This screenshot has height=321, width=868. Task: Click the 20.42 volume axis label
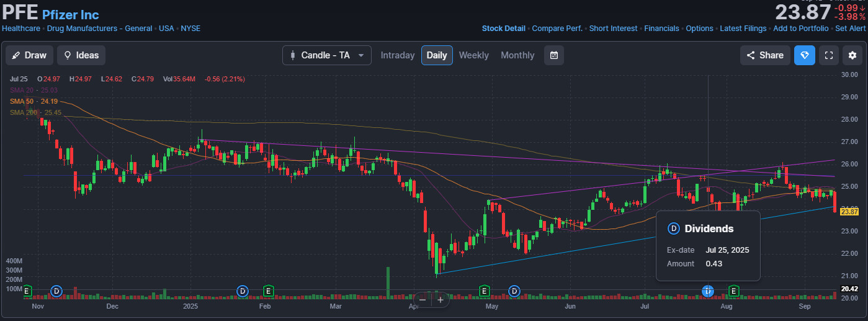848,289
